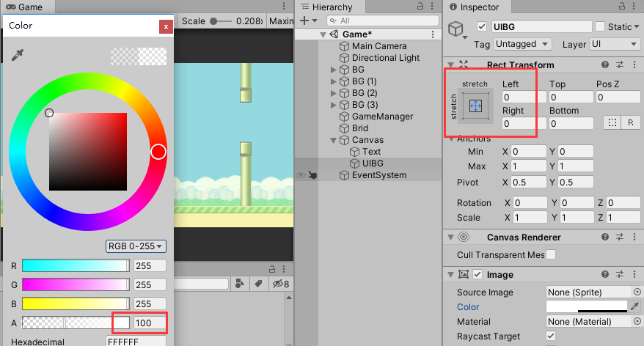Open the Inspector panel options menu
Image resolution: width=644 pixels, height=346 pixels.
(x=634, y=6)
